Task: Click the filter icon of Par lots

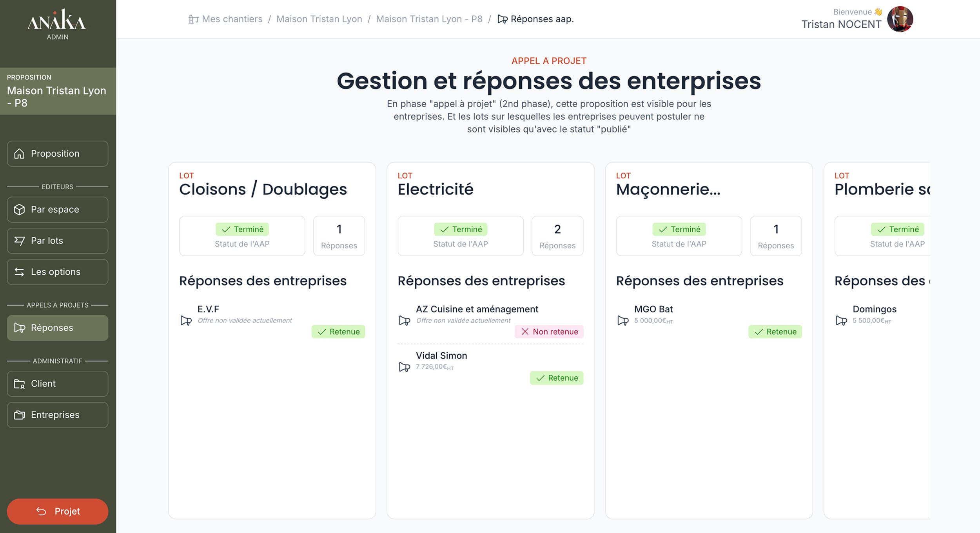Action: (19, 241)
